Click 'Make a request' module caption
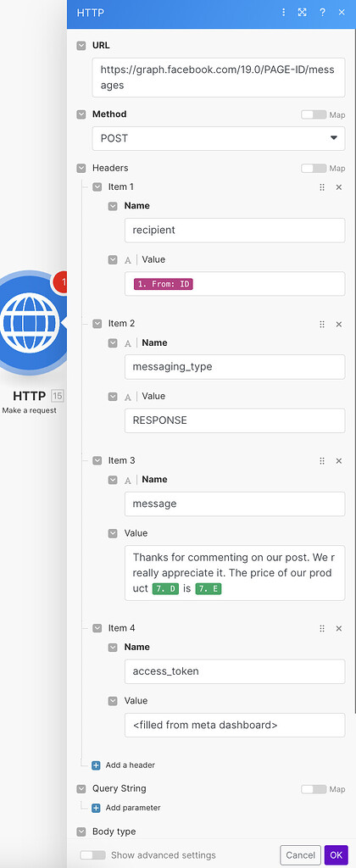 tap(30, 411)
